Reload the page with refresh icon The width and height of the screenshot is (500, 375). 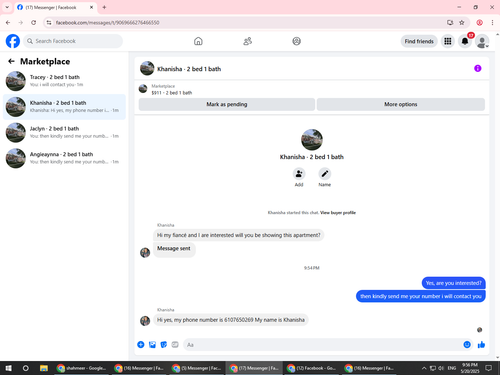(33, 22)
